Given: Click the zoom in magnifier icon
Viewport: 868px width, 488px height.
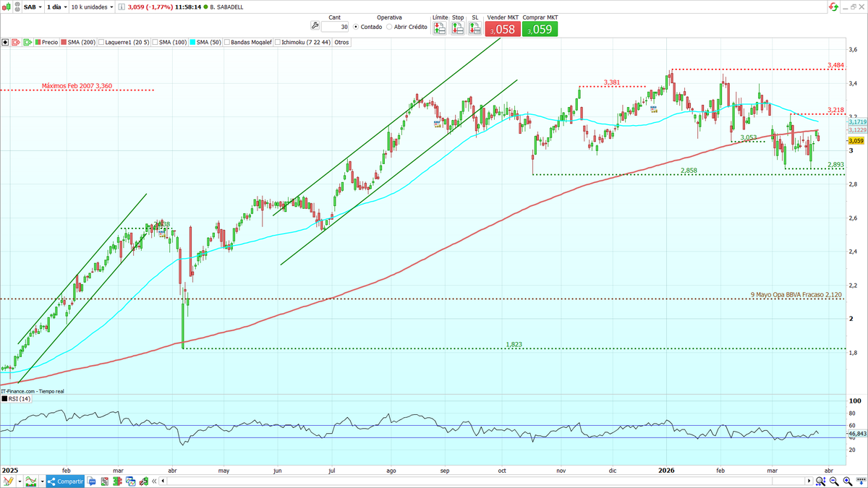Looking at the screenshot, I should (847, 479).
